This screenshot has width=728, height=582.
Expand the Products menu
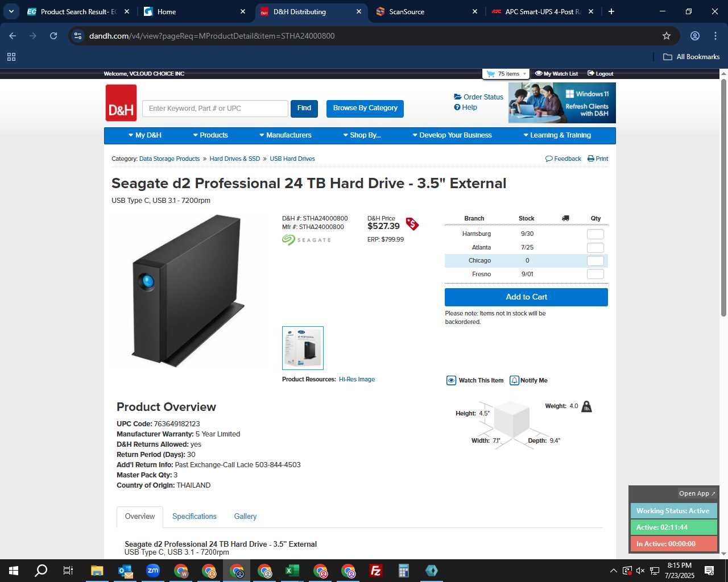tap(210, 135)
